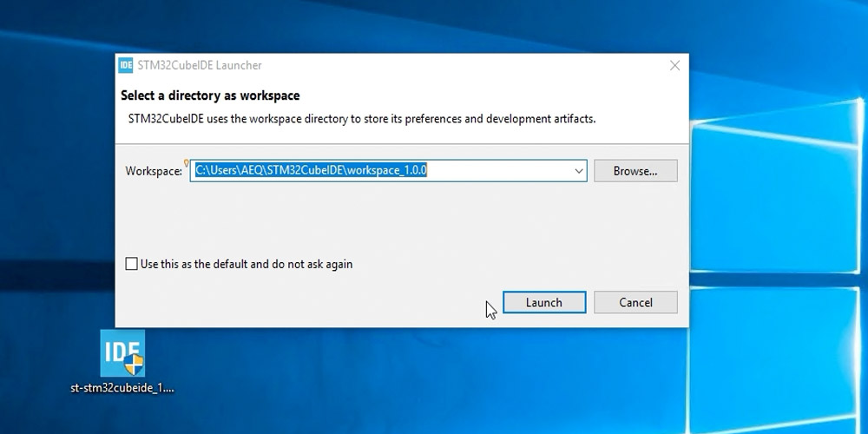This screenshot has width=868, height=434.
Task: Open the Browse... directory picker
Action: coord(635,171)
